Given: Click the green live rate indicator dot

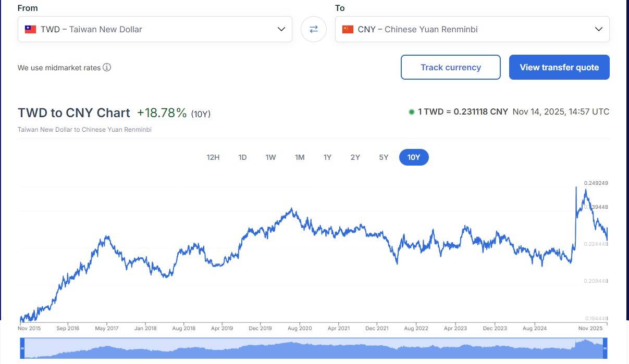Looking at the screenshot, I should (411, 112).
